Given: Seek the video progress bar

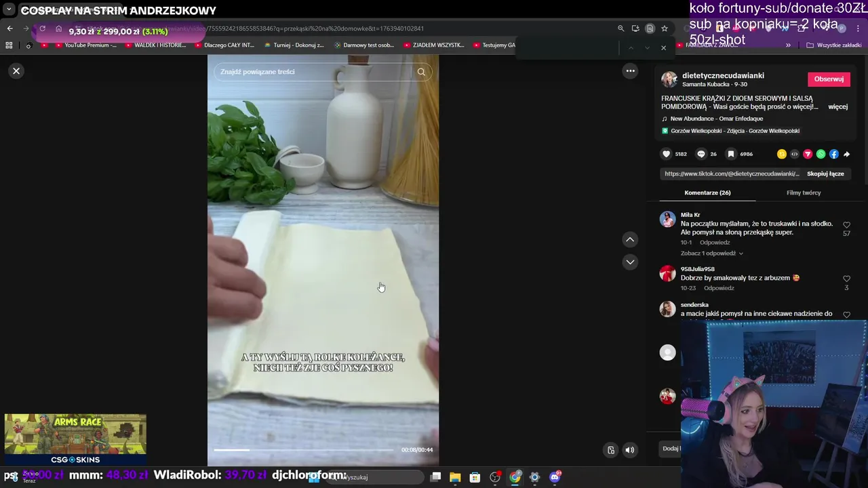Looking at the screenshot, I should [x=303, y=449].
